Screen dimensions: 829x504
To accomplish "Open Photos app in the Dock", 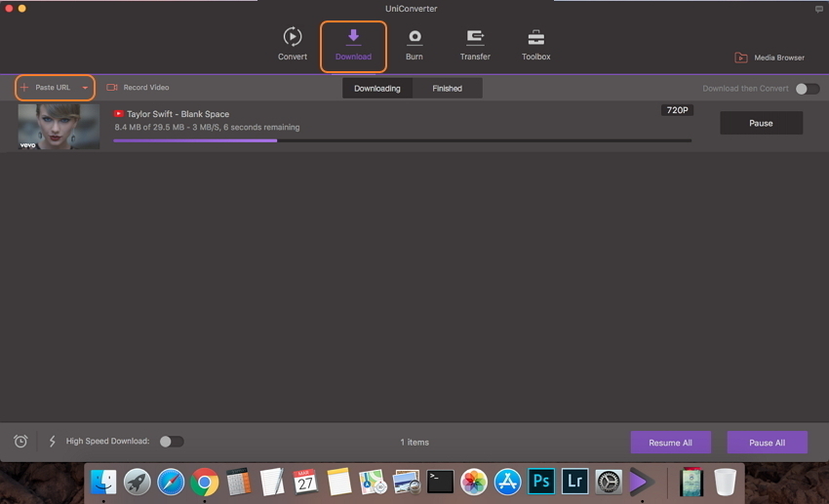I will click(x=474, y=482).
